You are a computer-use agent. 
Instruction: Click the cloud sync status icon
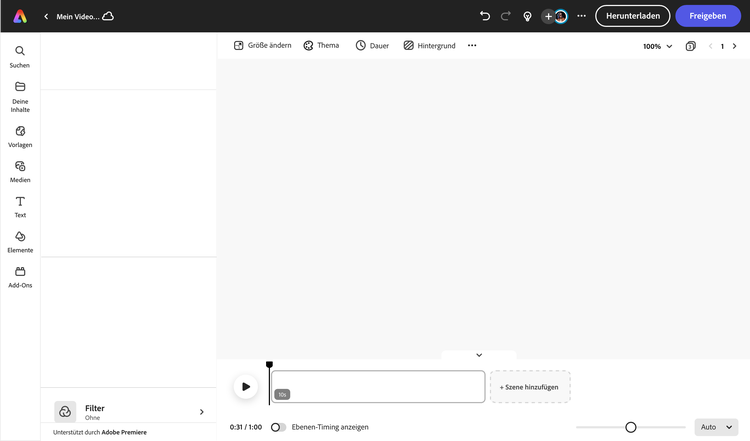[x=108, y=16]
